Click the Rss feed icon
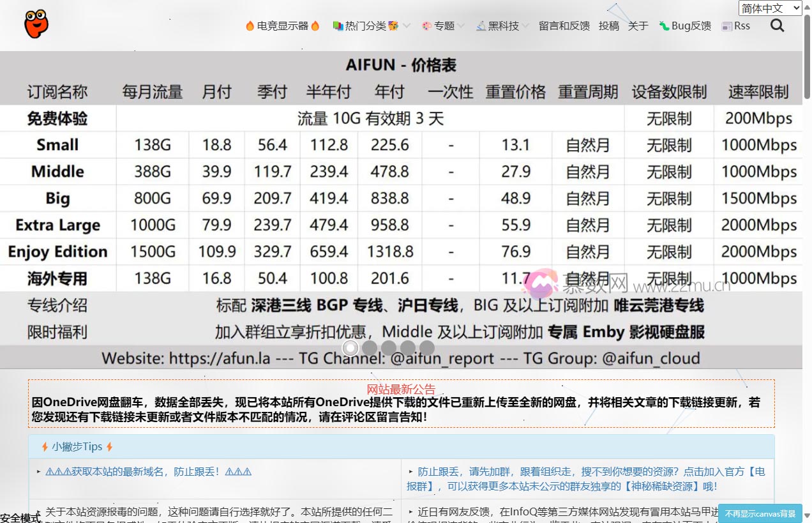 [x=726, y=26]
